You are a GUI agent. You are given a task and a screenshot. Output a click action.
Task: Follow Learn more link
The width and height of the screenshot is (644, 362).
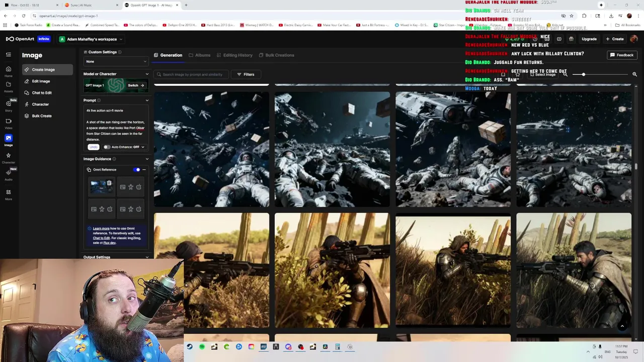pos(101,229)
